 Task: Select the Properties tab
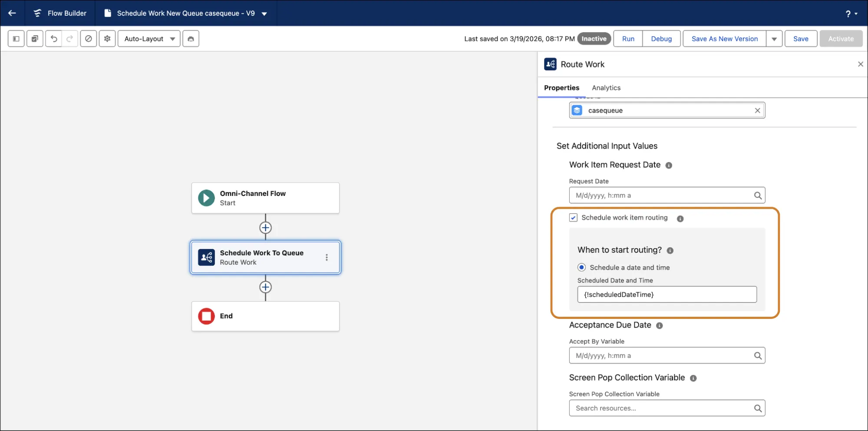[x=561, y=88]
